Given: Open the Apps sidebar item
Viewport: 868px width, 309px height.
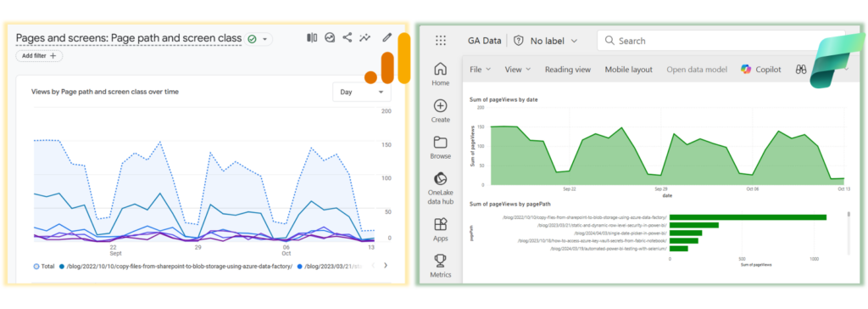Looking at the screenshot, I should [440, 230].
